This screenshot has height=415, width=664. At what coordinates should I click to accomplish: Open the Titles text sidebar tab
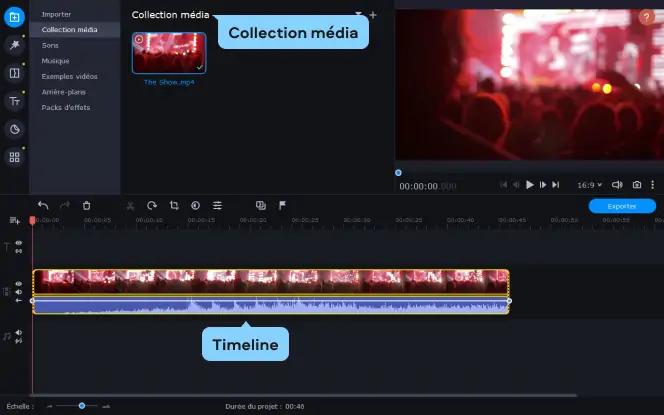(x=14, y=101)
